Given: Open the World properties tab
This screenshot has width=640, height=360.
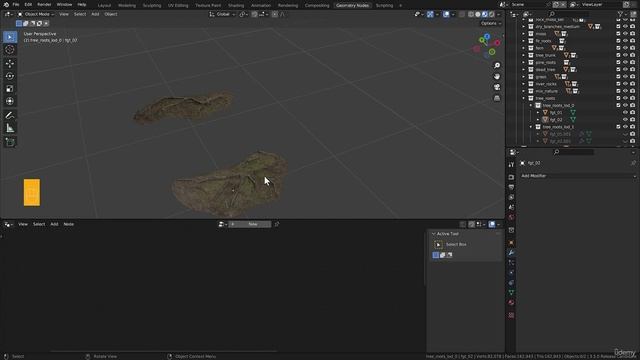Looking at the screenshot, I should 511,217.
